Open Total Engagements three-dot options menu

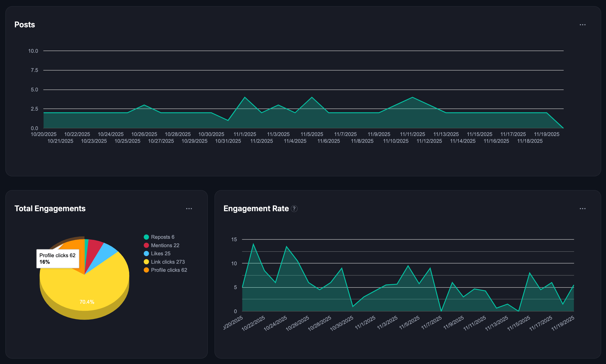point(189,209)
